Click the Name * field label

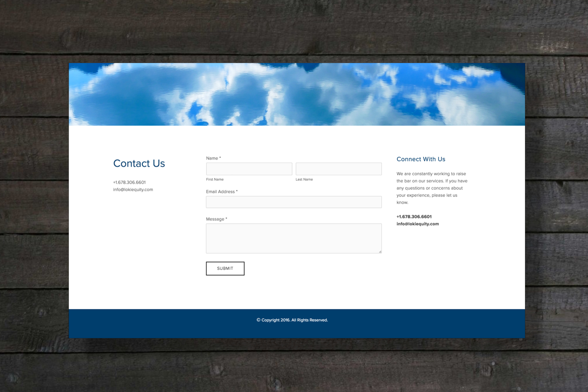213,158
